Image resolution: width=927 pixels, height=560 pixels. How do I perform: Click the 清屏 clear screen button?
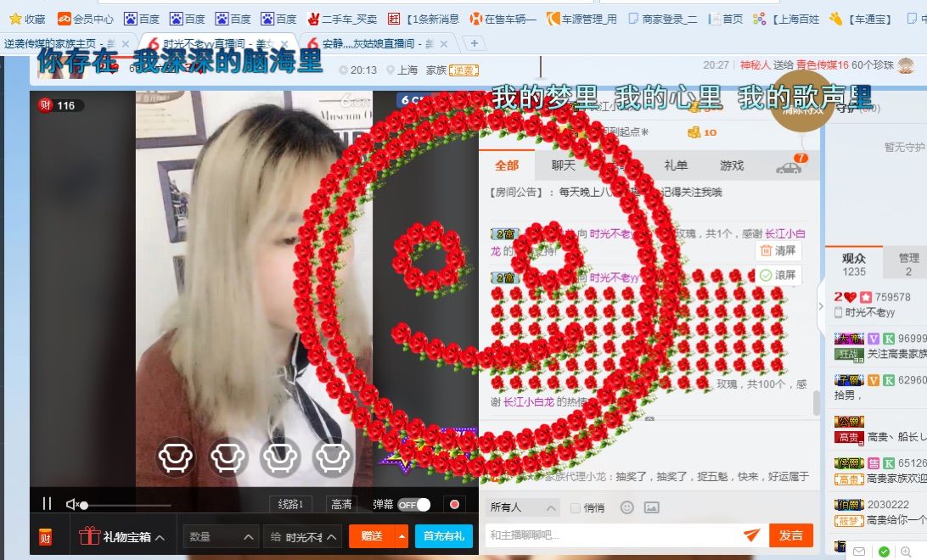coord(778,250)
